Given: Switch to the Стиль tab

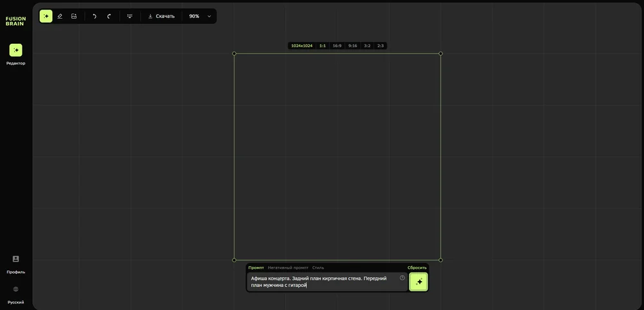Looking at the screenshot, I should 318,267.
